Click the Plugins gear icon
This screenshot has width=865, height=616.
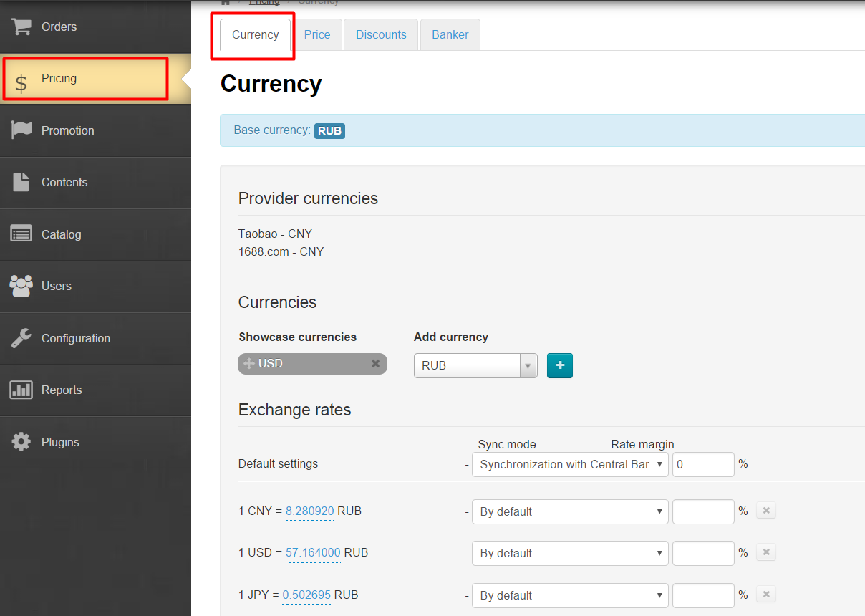click(21, 442)
